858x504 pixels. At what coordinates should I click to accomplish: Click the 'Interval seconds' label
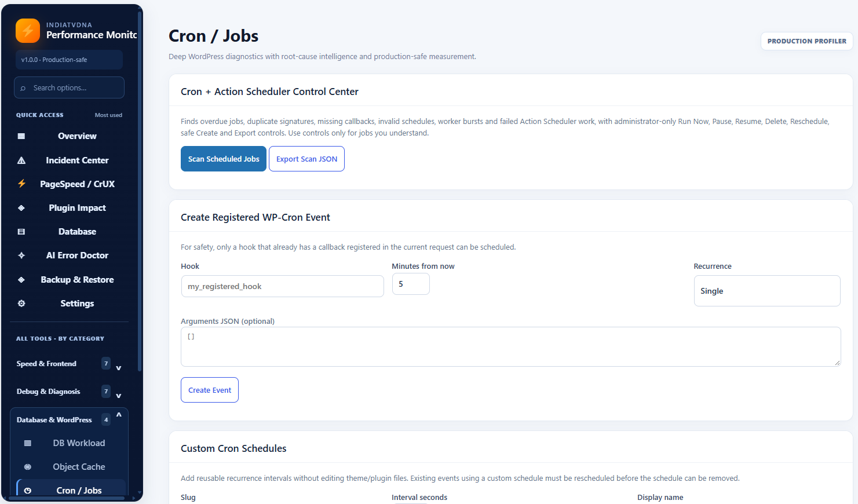[x=419, y=498]
